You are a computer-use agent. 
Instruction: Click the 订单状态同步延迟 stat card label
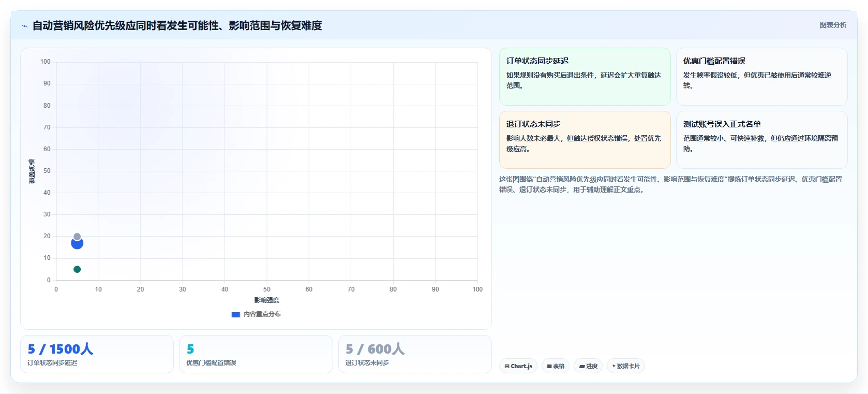tap(52, 363)
